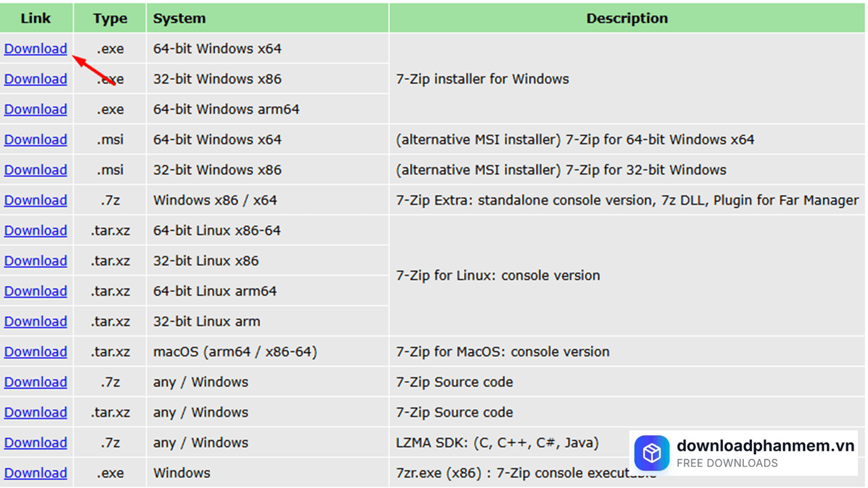Download the 64-bit Windows x64 .exe installer
Viewport: 868px width, 488px height.
pos(35,49)
